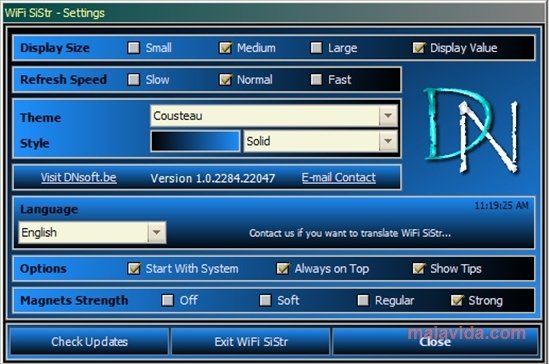
Task: Click the blue gradient style swatch
Action: [x=195, y=141]
